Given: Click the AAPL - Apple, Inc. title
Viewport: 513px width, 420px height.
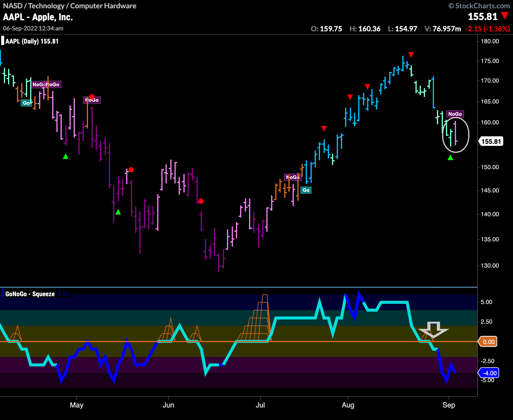Looking at the screenshot, I should [x=38, y=17].
